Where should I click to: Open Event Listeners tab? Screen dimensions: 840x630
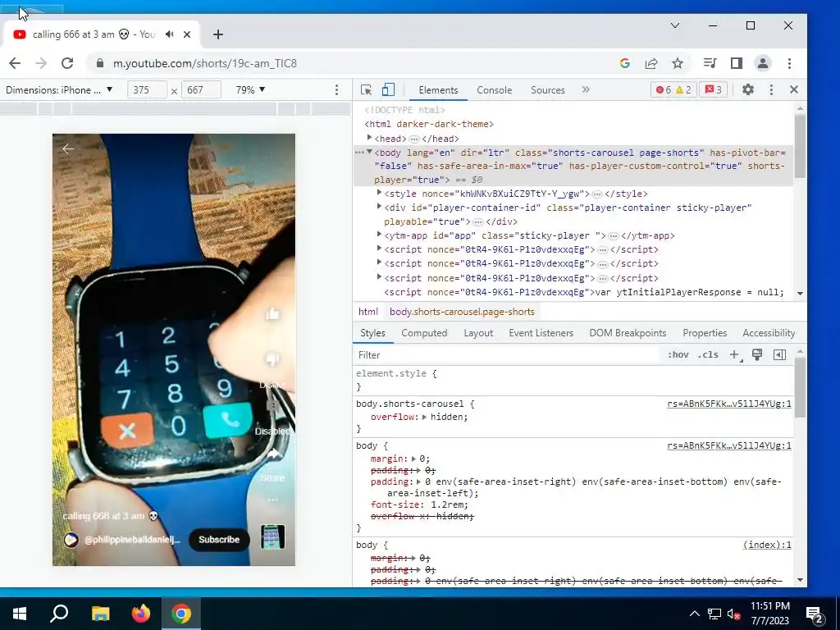click(541, 333)
